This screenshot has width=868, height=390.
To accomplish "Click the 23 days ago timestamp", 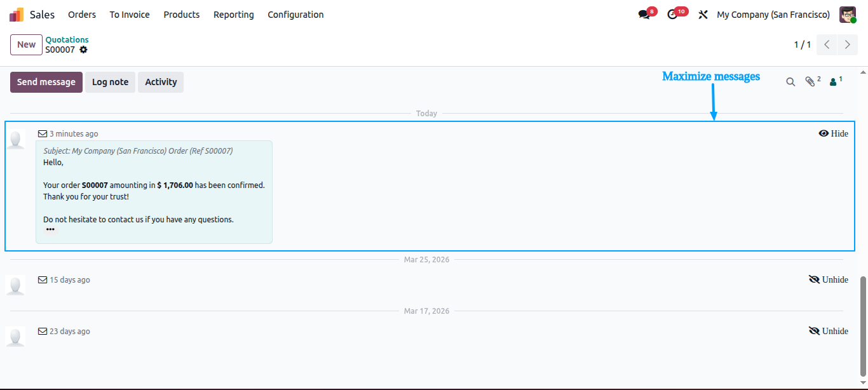I will [x=70, y=332].
